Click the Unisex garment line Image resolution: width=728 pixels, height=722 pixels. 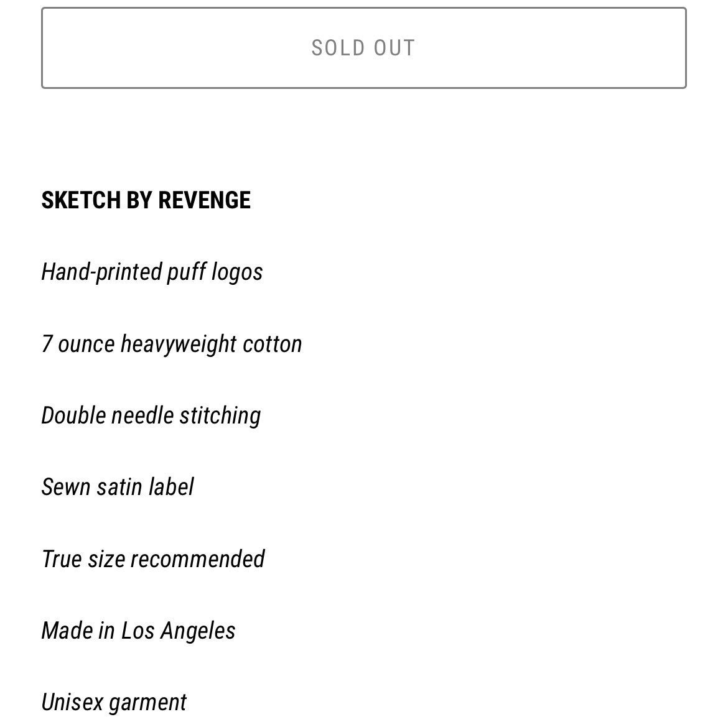(114, 703)
